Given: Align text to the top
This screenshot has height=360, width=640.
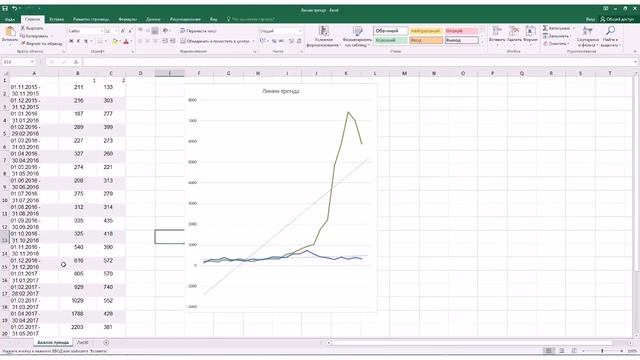Looking at the screenshot, I should [x=140, y=31].
